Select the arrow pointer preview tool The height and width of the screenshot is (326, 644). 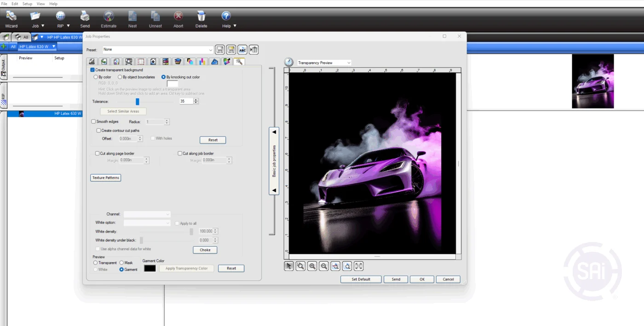coord(289,266)
